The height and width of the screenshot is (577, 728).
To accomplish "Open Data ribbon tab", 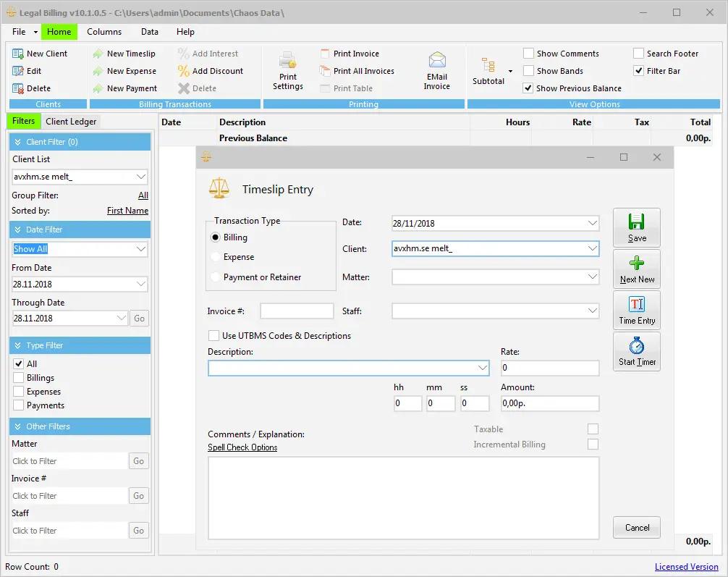I will (150, 32).
